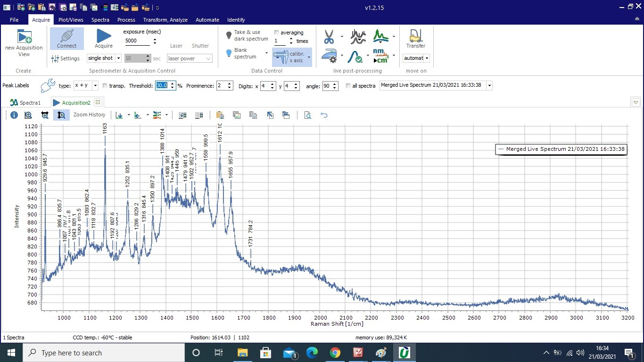Image resolution: width=644 pixels, height=362 pixels.
Task: Click the peak curve with checkmark icon
Action: [x=355, y=57]
